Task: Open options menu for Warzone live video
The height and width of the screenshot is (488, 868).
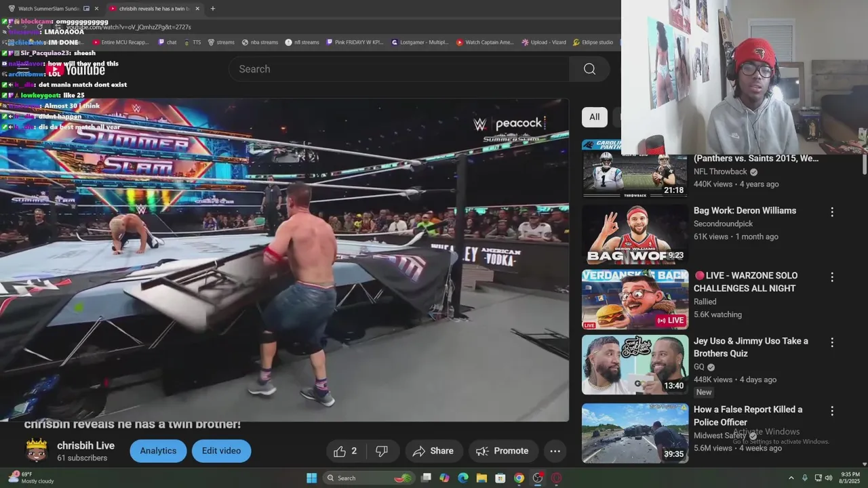Action: (832, 277)
